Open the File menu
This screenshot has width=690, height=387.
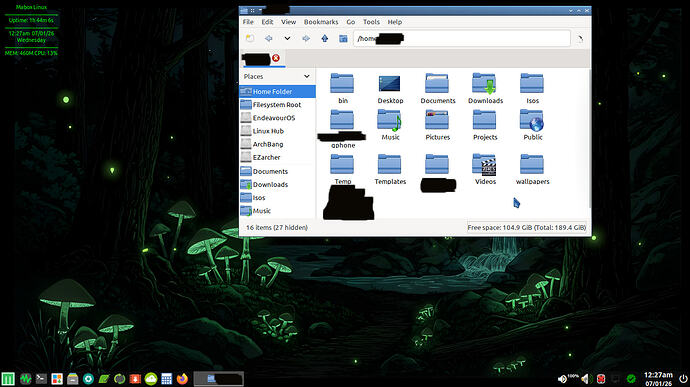(x=248, y=22)
